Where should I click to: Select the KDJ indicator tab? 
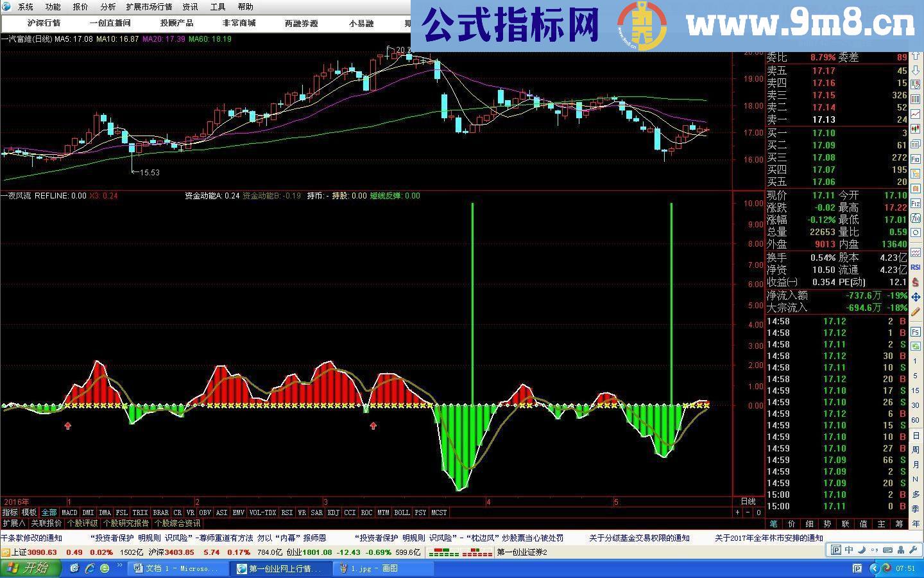(332, 512)
